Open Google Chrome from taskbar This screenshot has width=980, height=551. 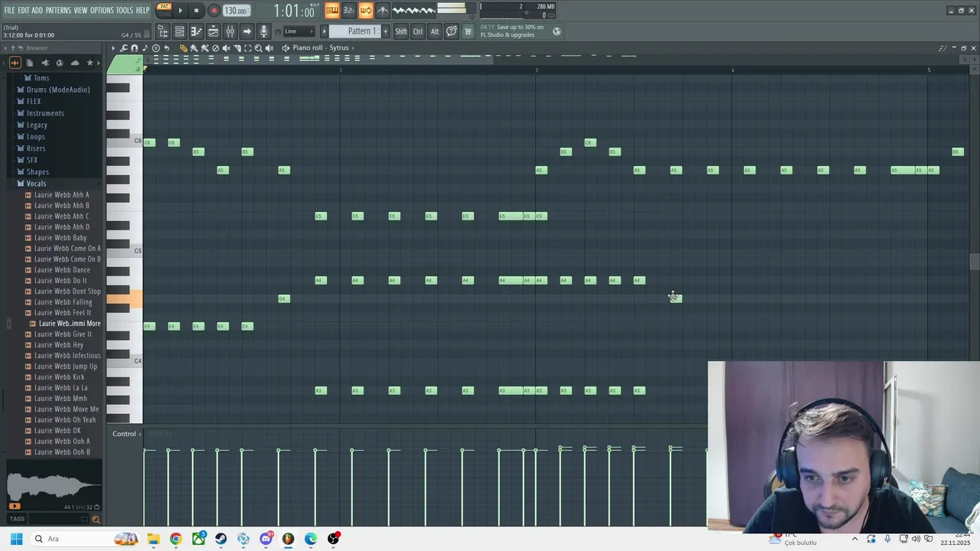pos(176,539)
